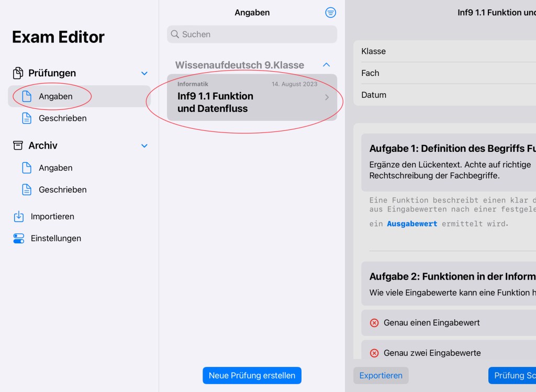Click the Suchen search field
This screenshot has height=392, width=536.
[x=252, y=35]
